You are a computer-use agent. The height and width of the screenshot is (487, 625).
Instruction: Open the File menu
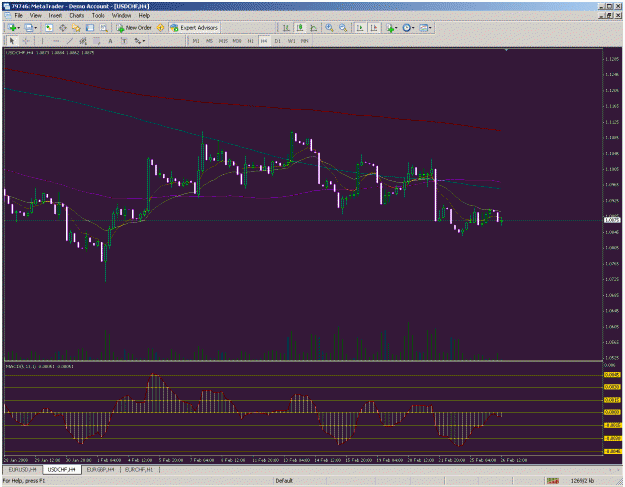coord(18,16)
